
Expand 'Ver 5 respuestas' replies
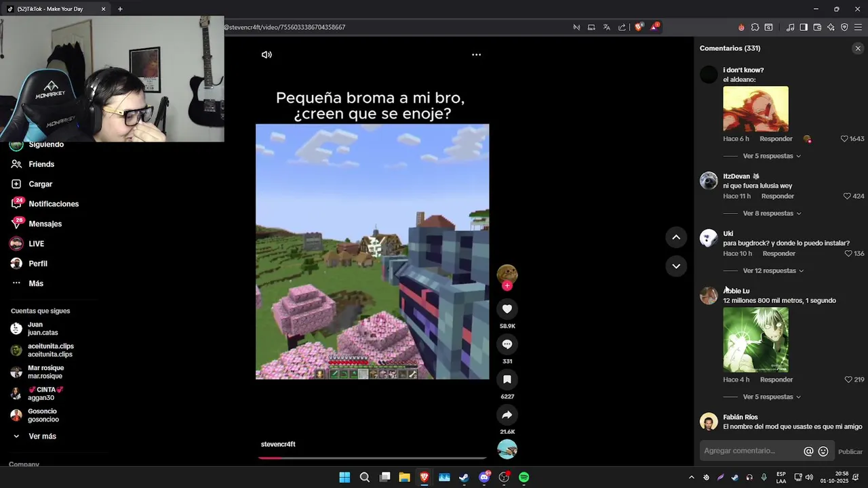click(x=772, y=156)
